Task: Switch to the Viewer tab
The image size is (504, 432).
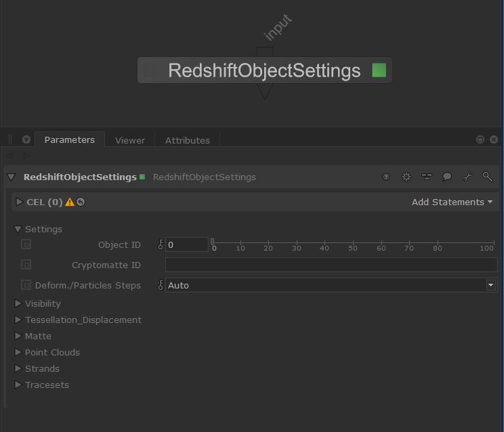Action: (130, 140)
